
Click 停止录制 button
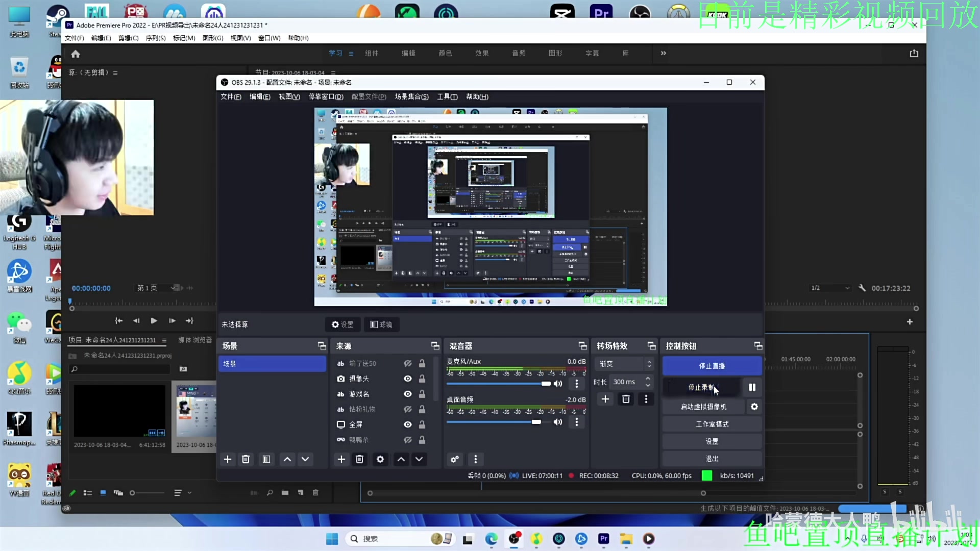pos(701,387)
